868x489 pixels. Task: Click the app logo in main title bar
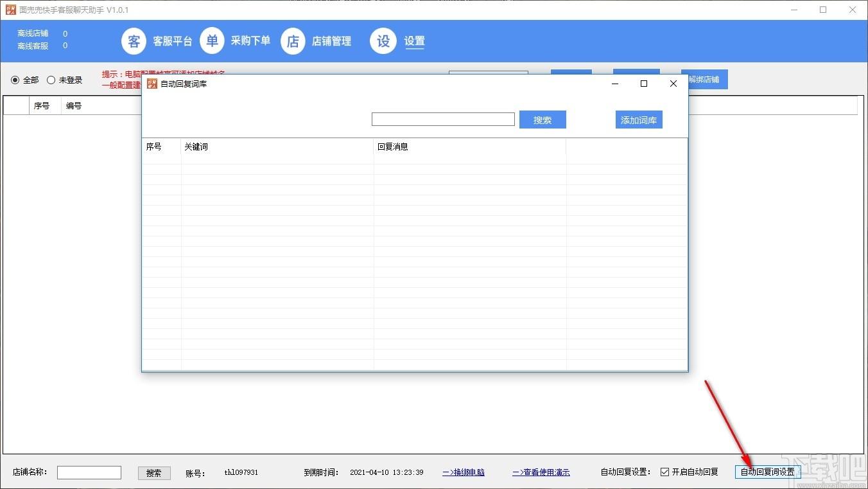click(10, 10)
